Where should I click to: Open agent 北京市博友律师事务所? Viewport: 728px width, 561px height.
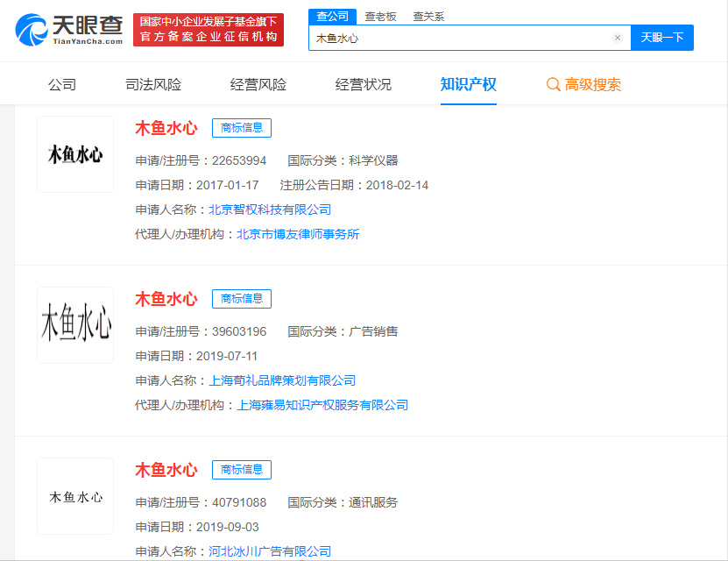[298, 234]
